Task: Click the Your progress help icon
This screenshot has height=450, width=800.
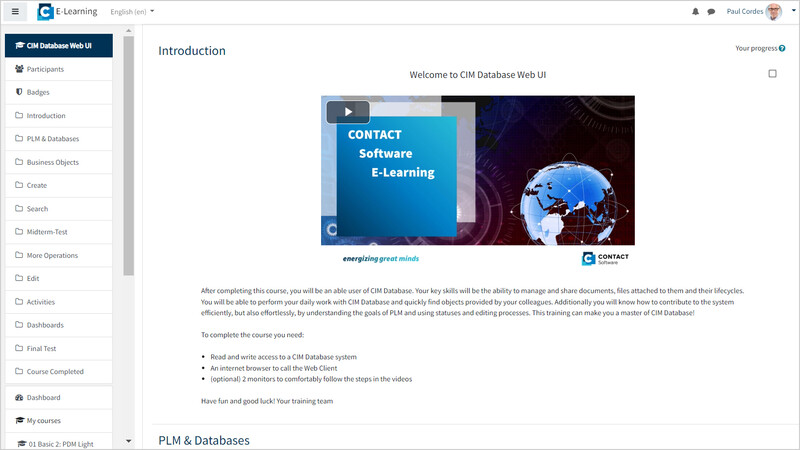Action: pyautogui.click(x=782, y=48)
